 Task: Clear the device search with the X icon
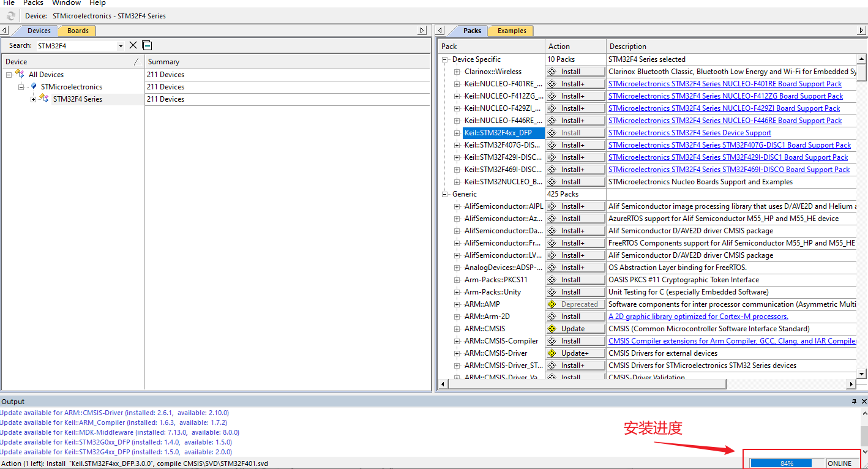click(x=133, y=45)
